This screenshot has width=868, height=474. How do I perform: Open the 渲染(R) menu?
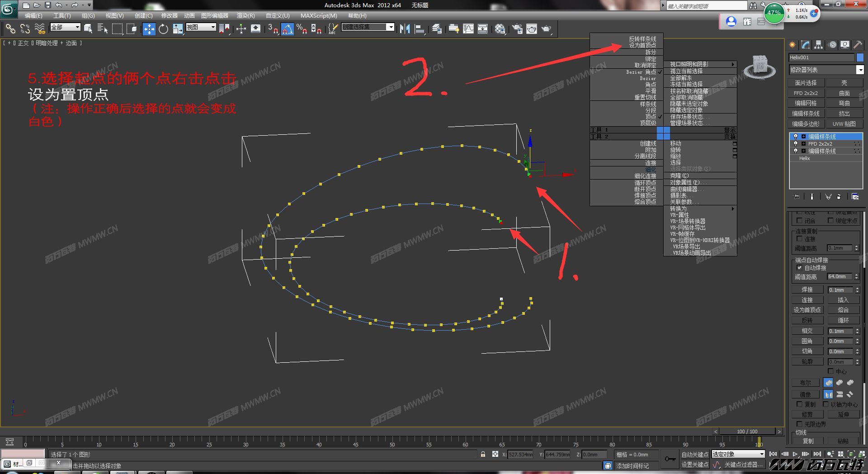click(x=245, y=16)
